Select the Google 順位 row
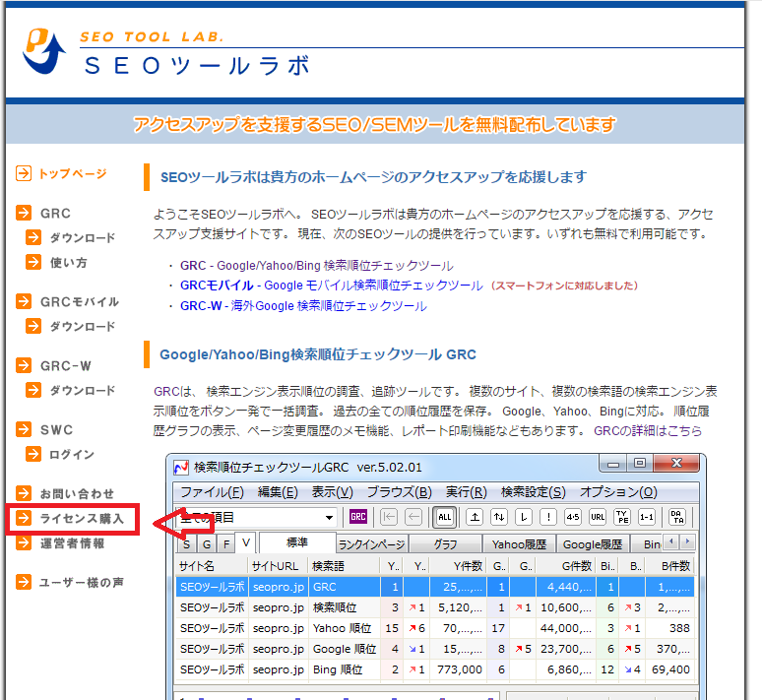 click(x=435, y=649)
